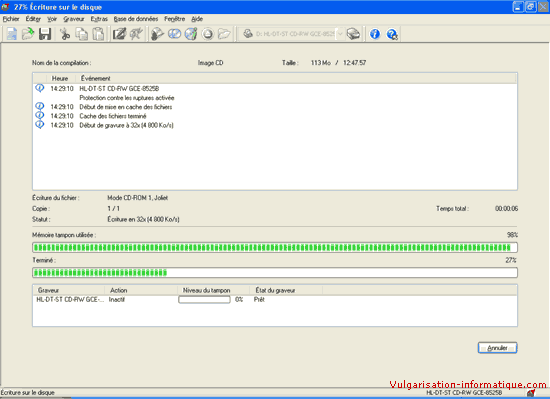
Task: Select 'Début de mise en cache des fichiers' entry
Action: point(126,107)
